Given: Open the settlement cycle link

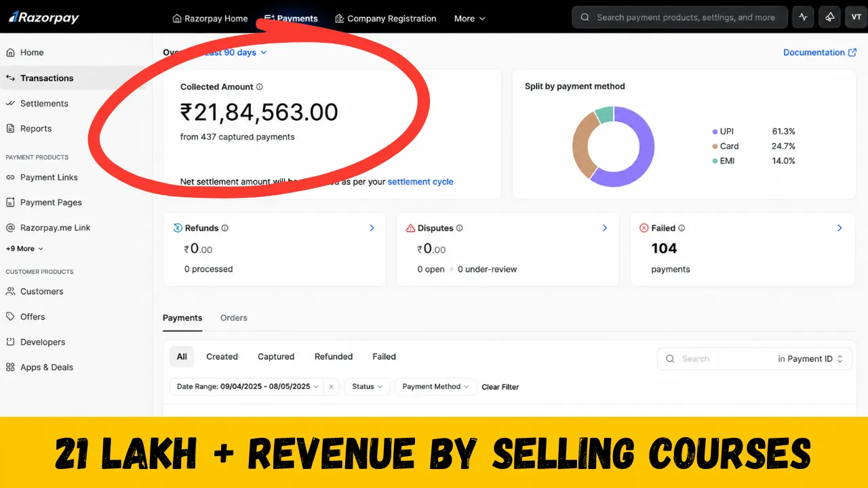Looking at the screenshot, I should pos(420,182).
